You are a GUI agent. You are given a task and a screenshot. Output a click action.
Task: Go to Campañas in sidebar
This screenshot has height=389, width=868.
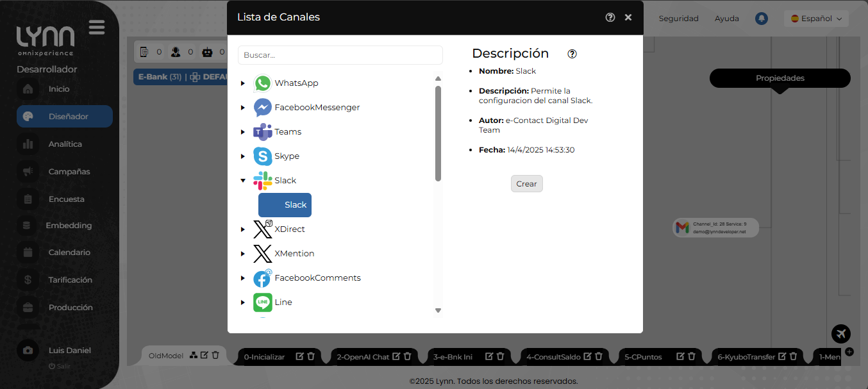pos(69,172)
